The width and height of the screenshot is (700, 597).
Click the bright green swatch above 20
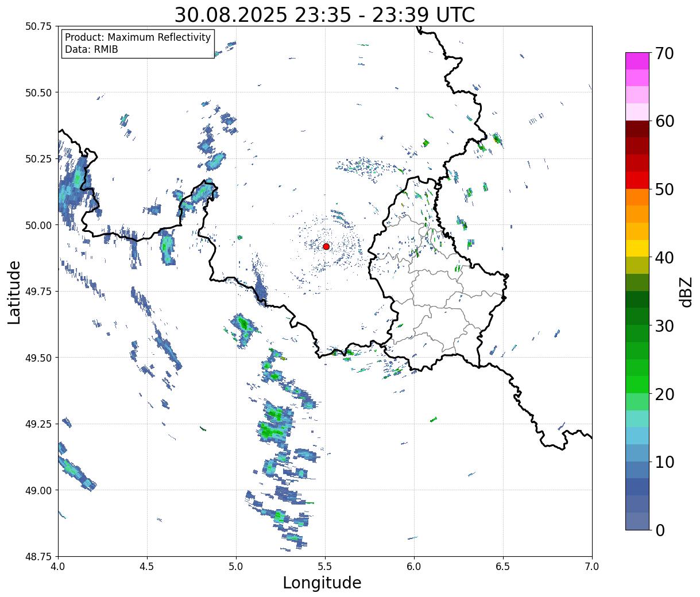pos(637,384)
